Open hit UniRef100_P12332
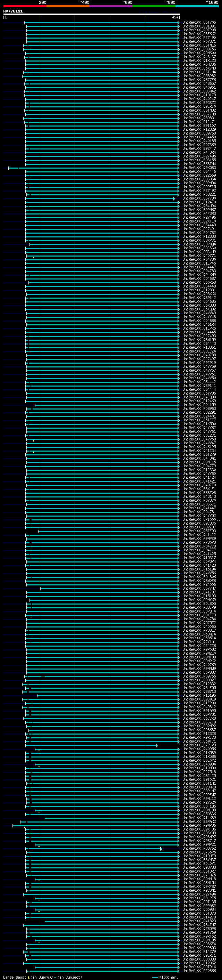 pyautogui.click(x=199, y=684)
